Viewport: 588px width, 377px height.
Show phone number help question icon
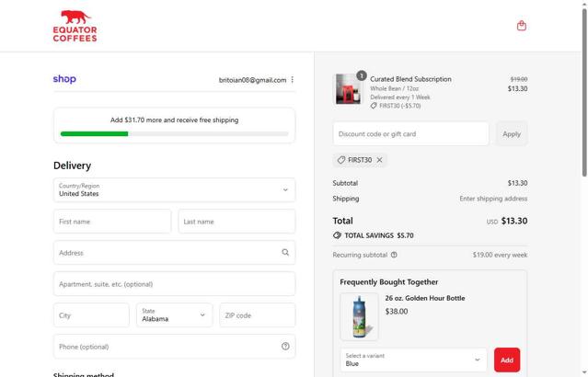click(285, 347)
